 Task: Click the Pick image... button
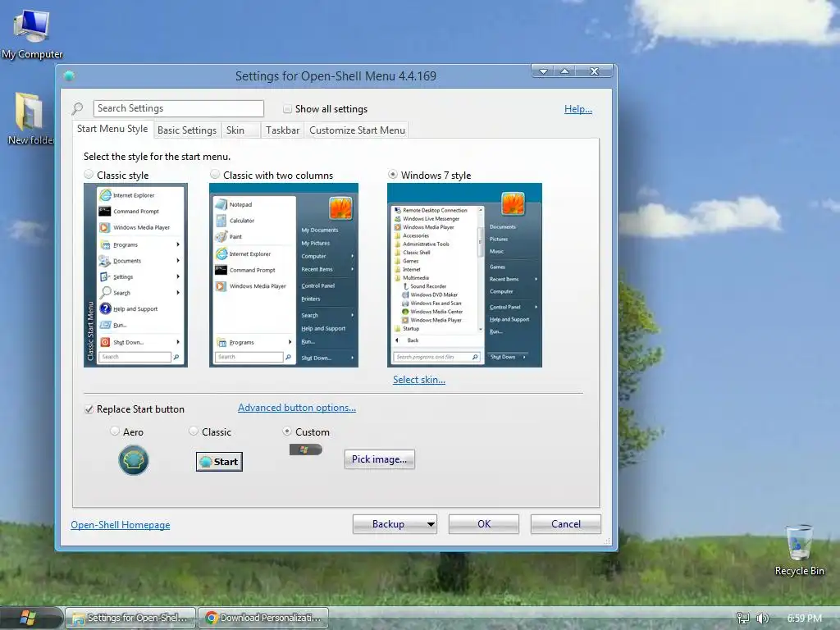click(379, 459)
